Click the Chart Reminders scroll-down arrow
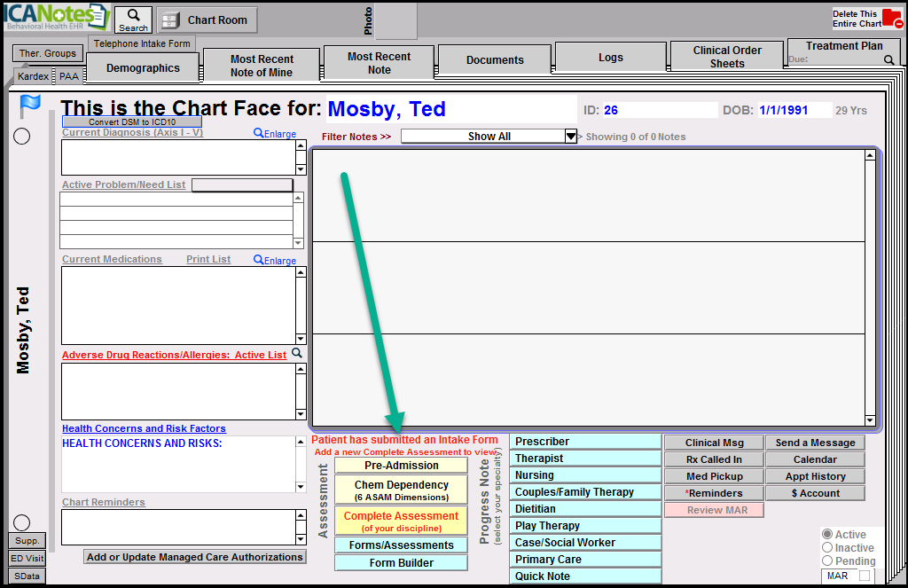Screen dimensions: 908x588 tap(301, 539)
